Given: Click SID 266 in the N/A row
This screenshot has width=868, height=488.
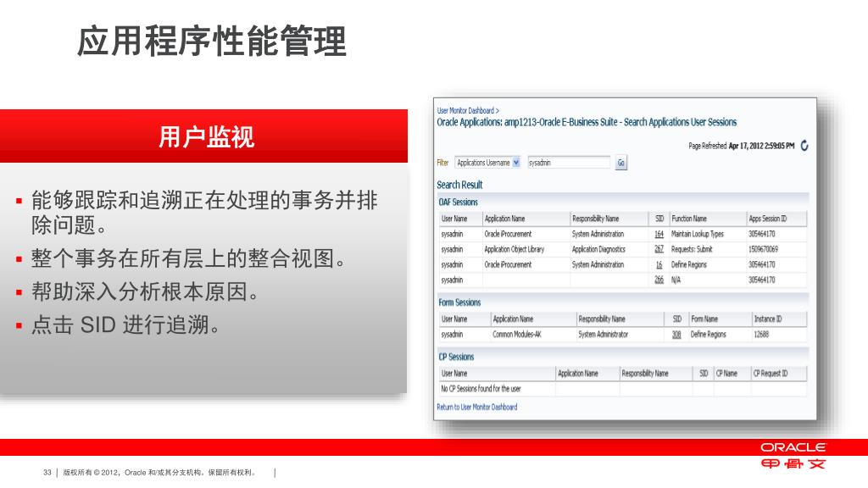Looking at the screenshot, I should pos(659,280).
